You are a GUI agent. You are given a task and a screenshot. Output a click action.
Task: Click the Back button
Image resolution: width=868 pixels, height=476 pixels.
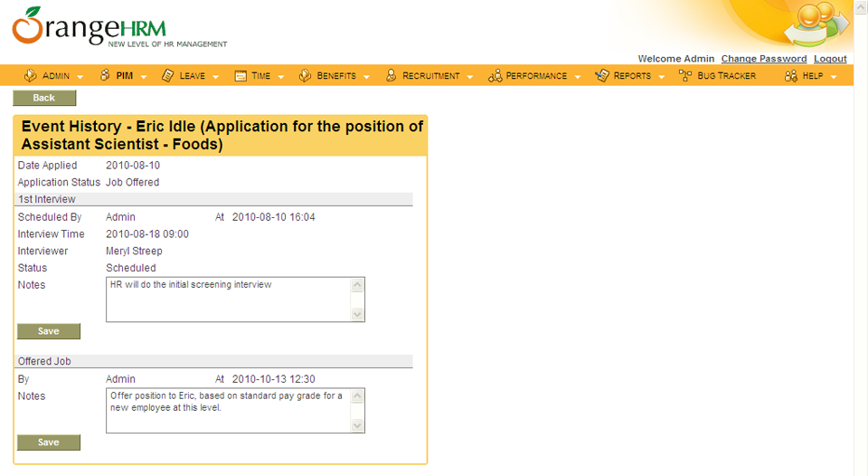pos(44,98)
